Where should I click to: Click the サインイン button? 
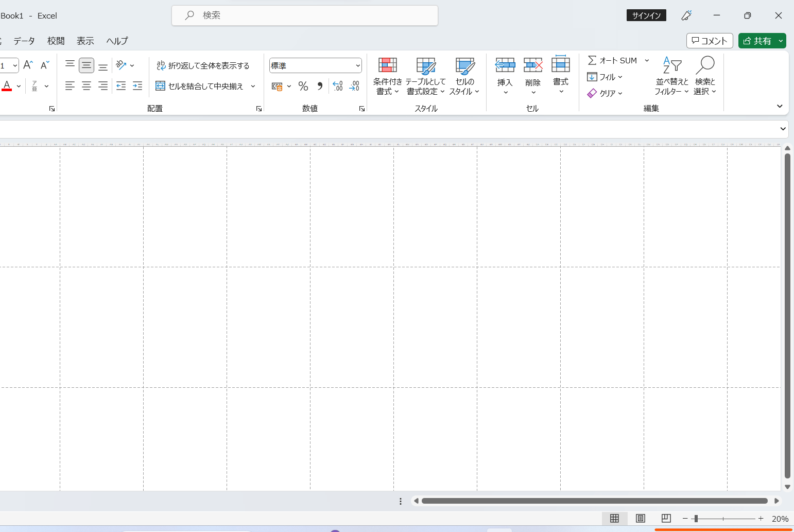click(646, 15)
